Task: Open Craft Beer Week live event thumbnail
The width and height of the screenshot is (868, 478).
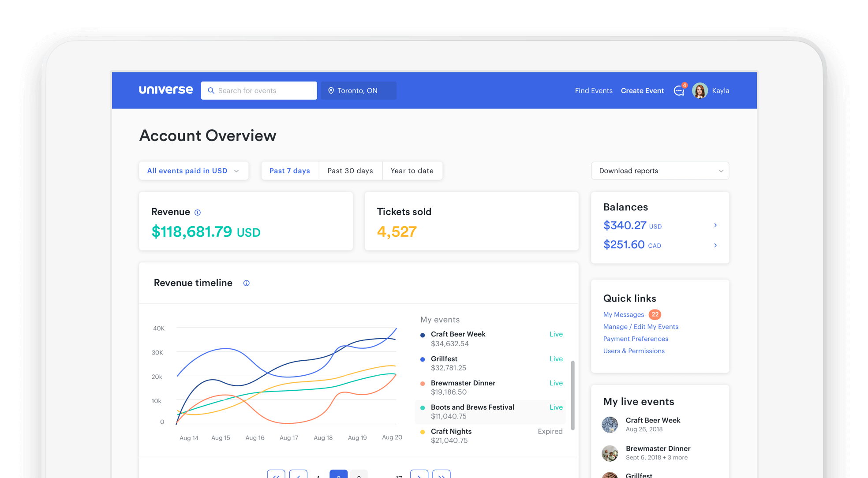Action: (610, 425)
